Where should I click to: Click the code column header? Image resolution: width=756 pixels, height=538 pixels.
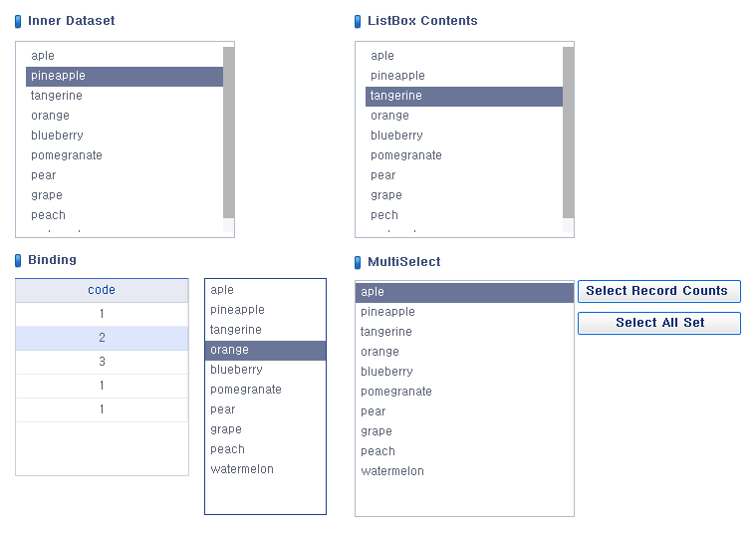(x=102, y=290)
